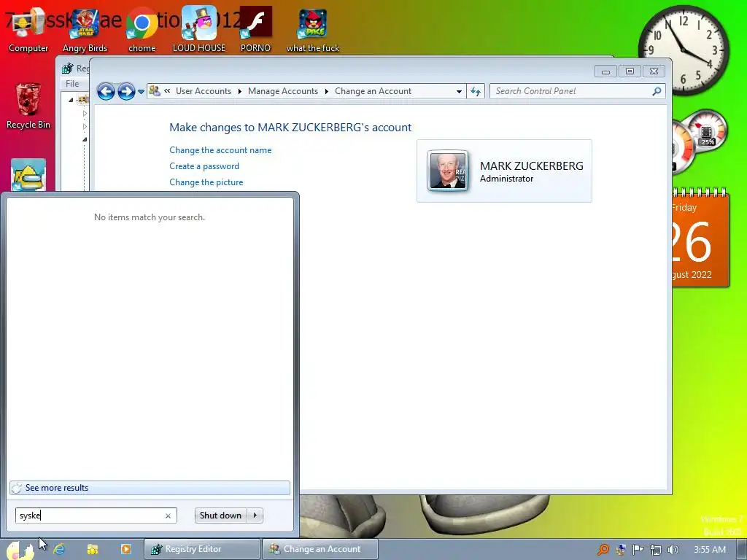Go to Manage Accounts in the breadcrumb
The image size is (747, 560).
pyautogui.click(x=283, y=91)
